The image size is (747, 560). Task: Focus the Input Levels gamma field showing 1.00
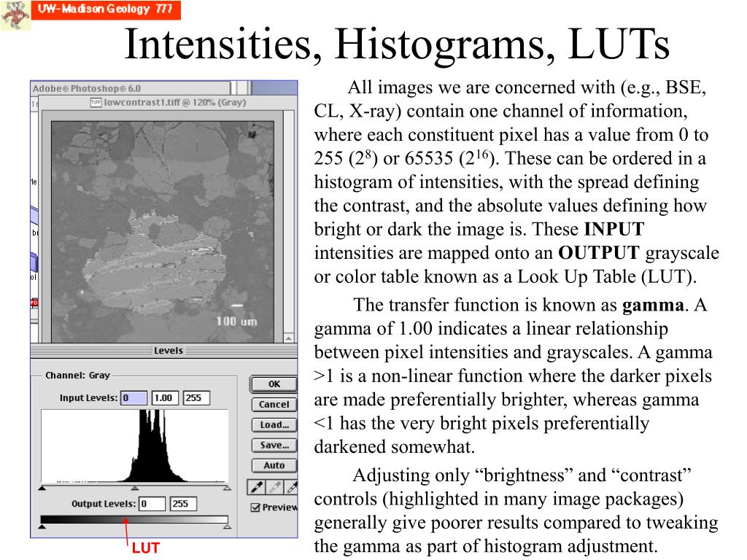point(165,398)
